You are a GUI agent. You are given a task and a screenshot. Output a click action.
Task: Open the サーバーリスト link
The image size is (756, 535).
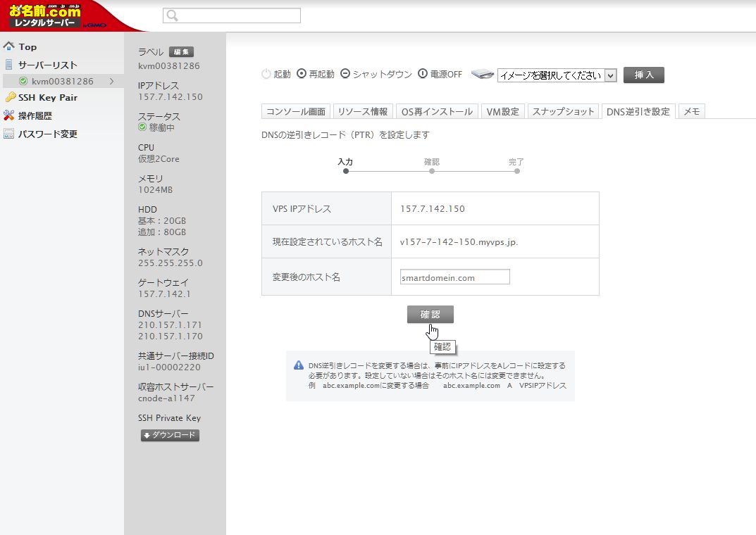click(x=48, y=65)
